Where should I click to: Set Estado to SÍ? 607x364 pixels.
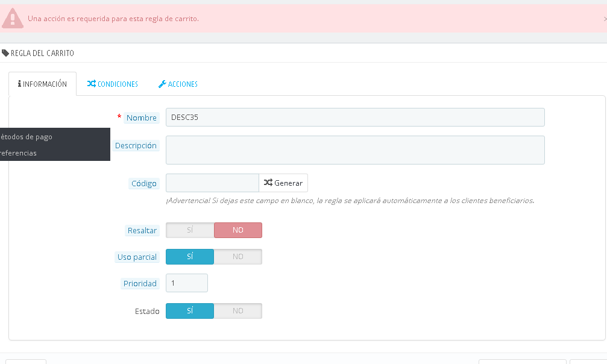[190, 311]
